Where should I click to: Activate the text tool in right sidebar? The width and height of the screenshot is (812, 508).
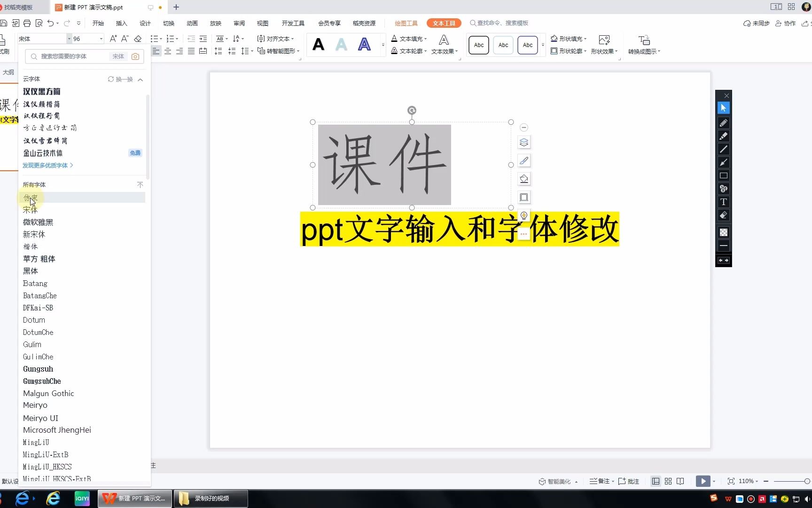[724, 202]
